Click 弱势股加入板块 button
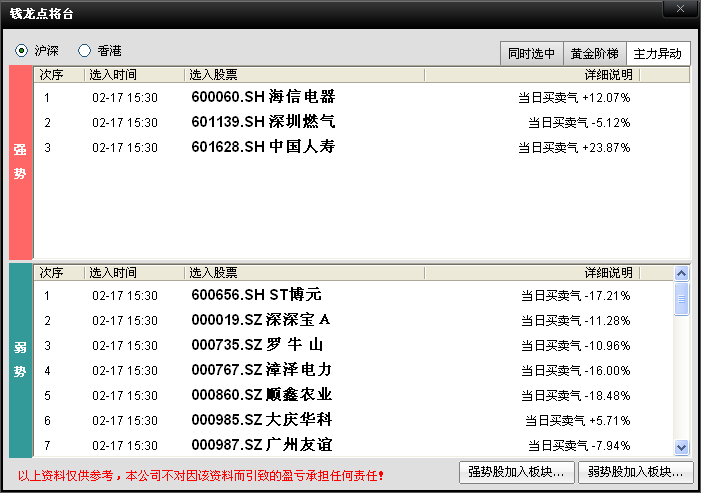 (635, 472)
